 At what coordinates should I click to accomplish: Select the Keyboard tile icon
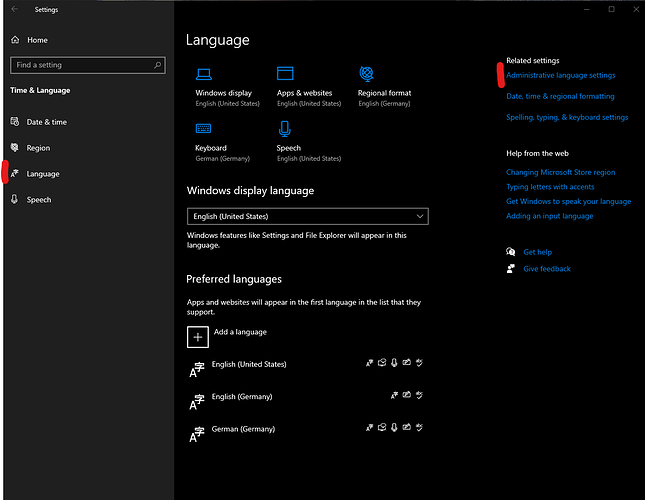(x=204, y=128)
